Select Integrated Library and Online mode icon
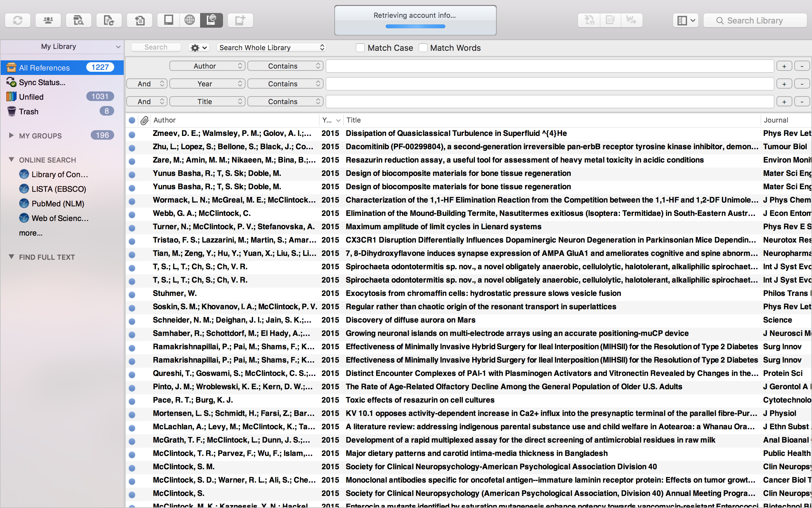Screen dimensions: 812x508 (211, 21)
